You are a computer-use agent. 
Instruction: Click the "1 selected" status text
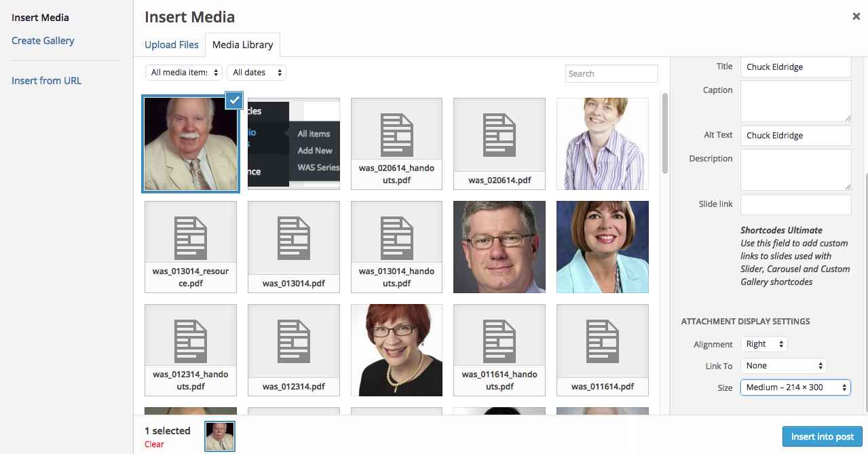click(x=168, y=431)
